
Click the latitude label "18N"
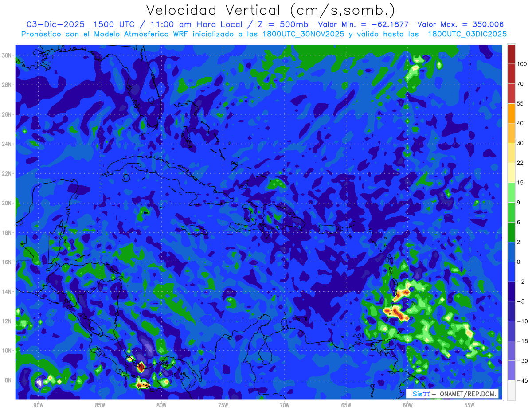pyautogui.click(x=7, y=232)
